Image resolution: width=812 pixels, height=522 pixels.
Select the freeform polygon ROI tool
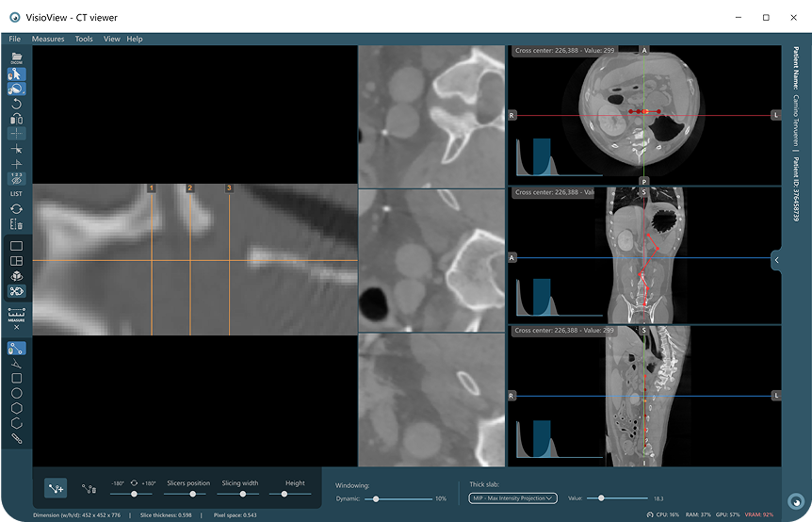pos(17,424)
